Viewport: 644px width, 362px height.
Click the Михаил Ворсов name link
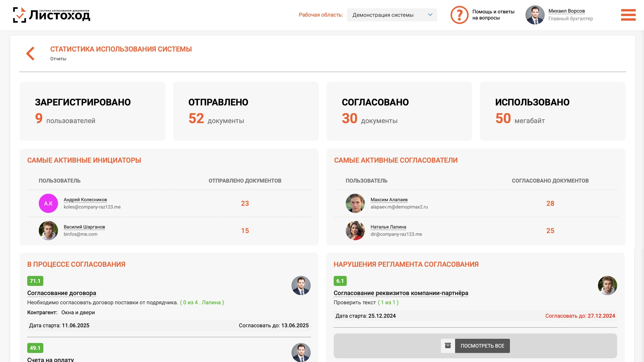coord(567,11)
